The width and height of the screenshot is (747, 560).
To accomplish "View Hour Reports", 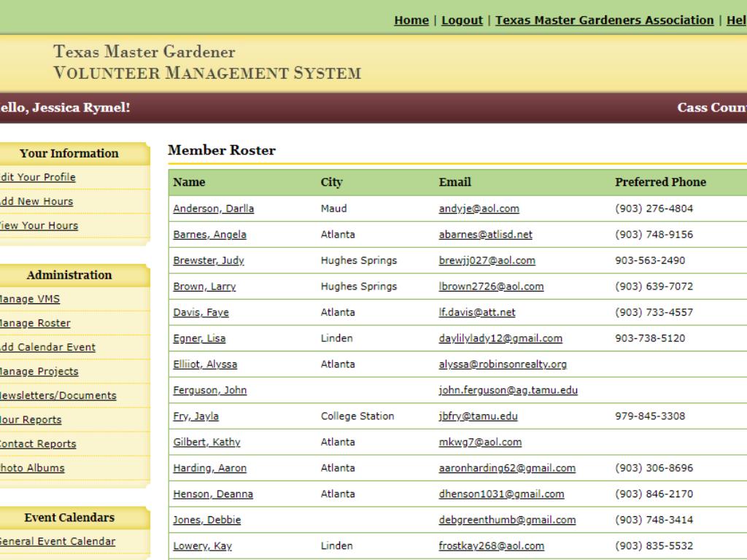I will 31,419.
